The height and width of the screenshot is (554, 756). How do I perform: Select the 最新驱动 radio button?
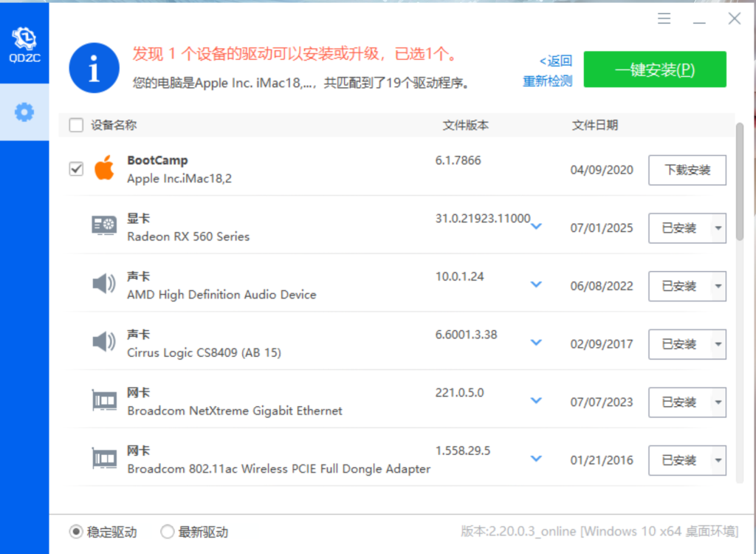pyautogui.click(x=167, y=531)
